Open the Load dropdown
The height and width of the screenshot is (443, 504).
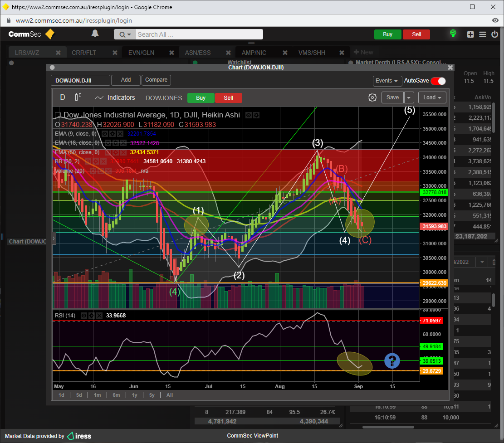click(432, 97)
